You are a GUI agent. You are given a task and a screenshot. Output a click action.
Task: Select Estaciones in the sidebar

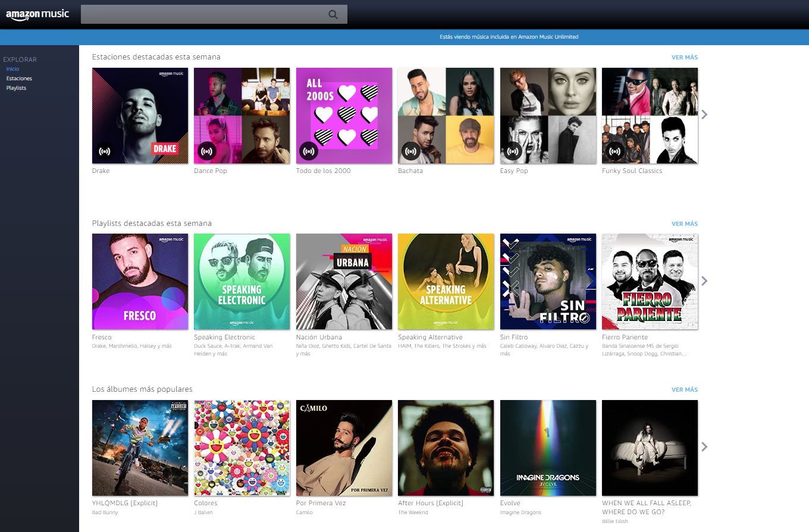(x=19, y=78)
